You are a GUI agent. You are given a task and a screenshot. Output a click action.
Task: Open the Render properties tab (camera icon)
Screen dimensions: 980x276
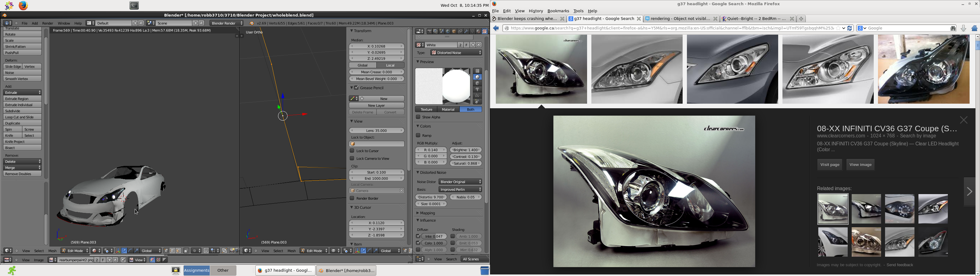tap(430, 31)
